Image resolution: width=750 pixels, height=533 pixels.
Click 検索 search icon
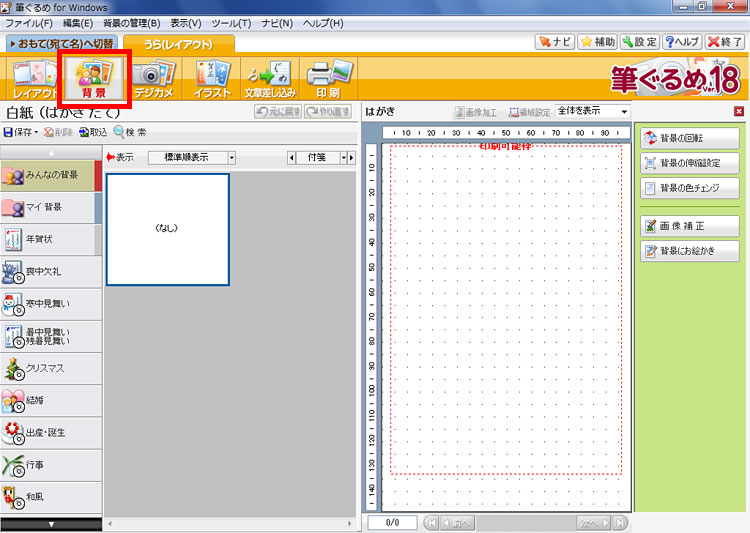[x=130, y=132]
